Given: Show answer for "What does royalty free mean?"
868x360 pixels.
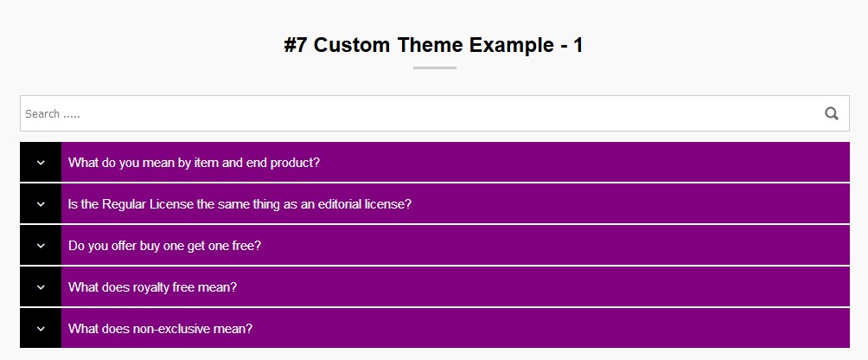Looking at the screenshot, I should pyautogui.click(x=152, y=287).
